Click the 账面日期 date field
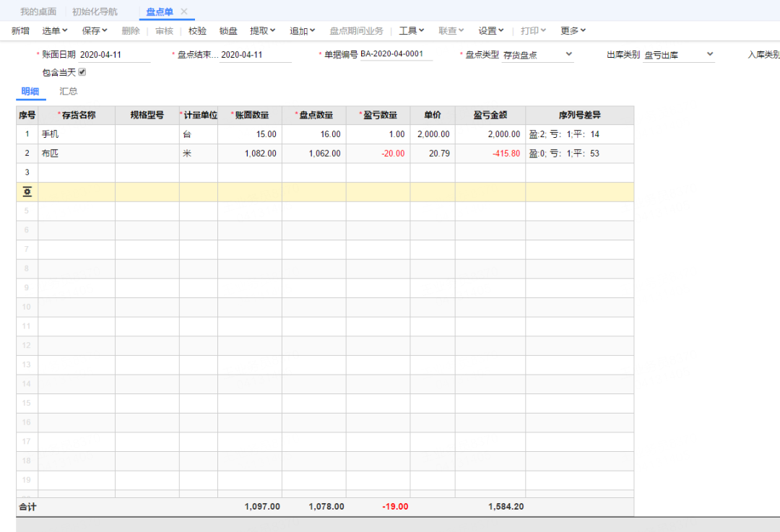The height and width of the screenshot is (532, 780). point(114,55)
